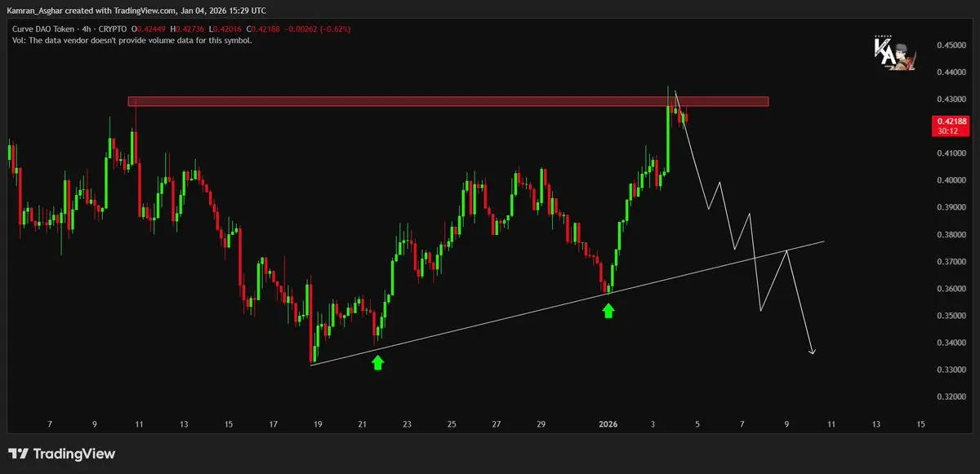Click the 0.36000 price axis label
Screen dimensions: 980x474
951,289
